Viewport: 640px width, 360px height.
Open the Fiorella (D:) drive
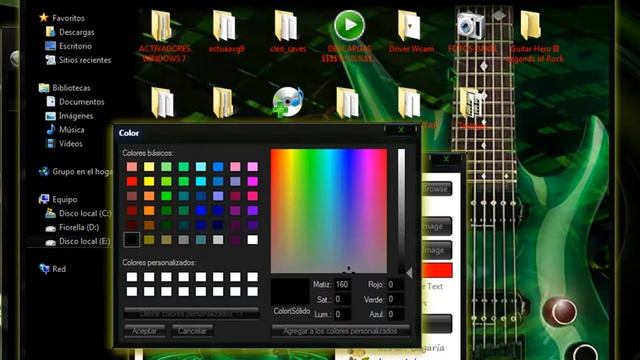(72, 227)
